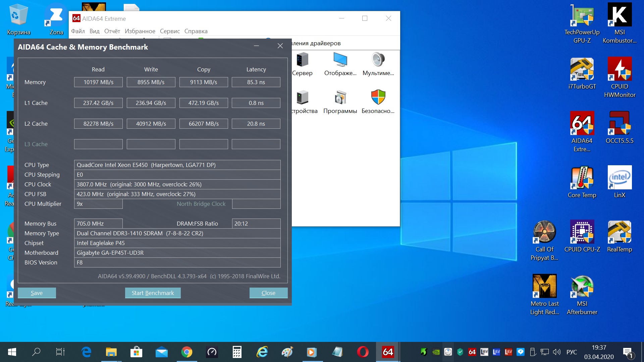This screenshot has width=644, height=362.
Task: Click the Save button
Action: tap(37, 293)
